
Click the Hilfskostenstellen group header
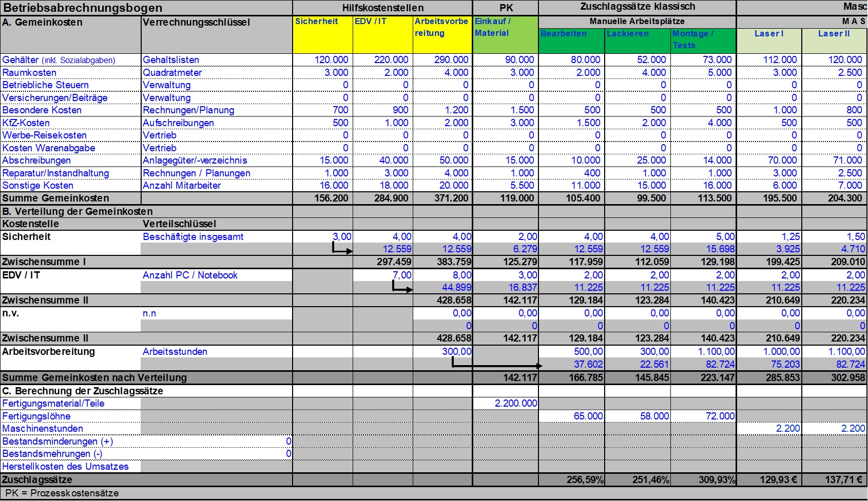(x=382, y=8)
